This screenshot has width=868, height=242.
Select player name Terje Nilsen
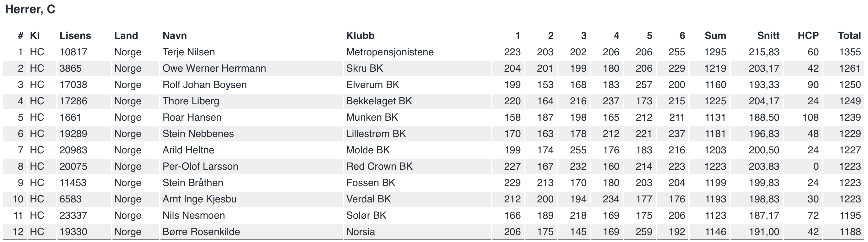[x=189, y=52]
